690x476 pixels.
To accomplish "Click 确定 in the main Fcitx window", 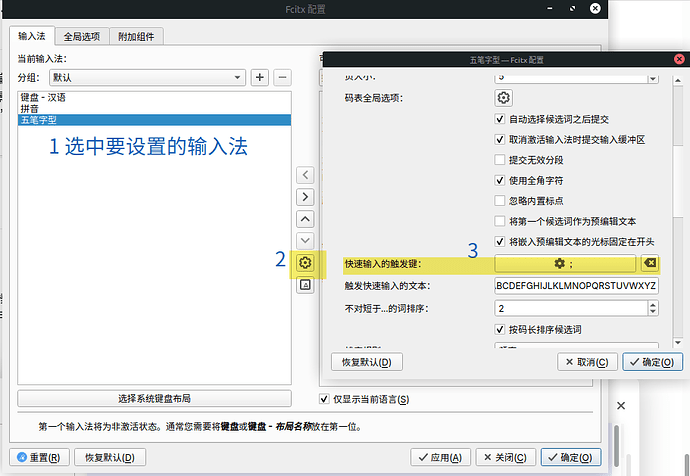I will [x=571, y=458].
